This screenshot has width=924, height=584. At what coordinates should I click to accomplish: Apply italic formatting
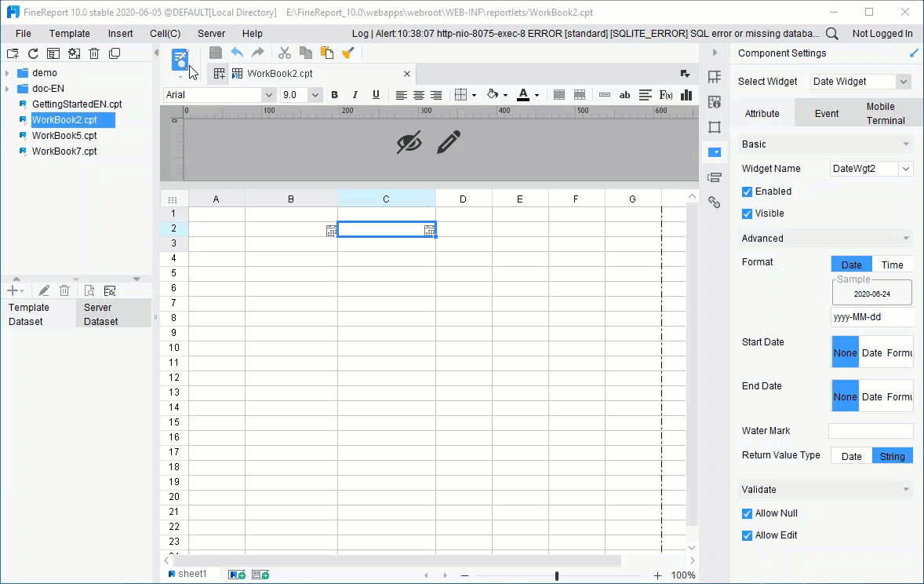click(355, 95)
